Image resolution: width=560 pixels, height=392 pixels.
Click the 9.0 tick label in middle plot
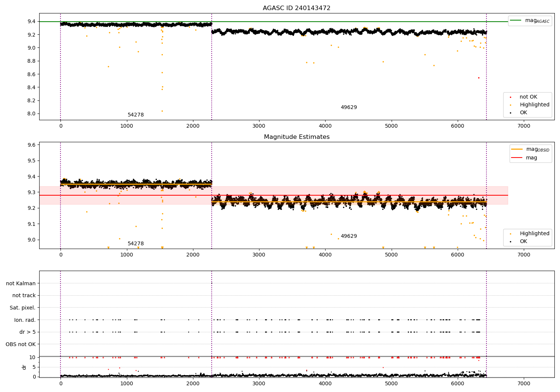point(31,240)
